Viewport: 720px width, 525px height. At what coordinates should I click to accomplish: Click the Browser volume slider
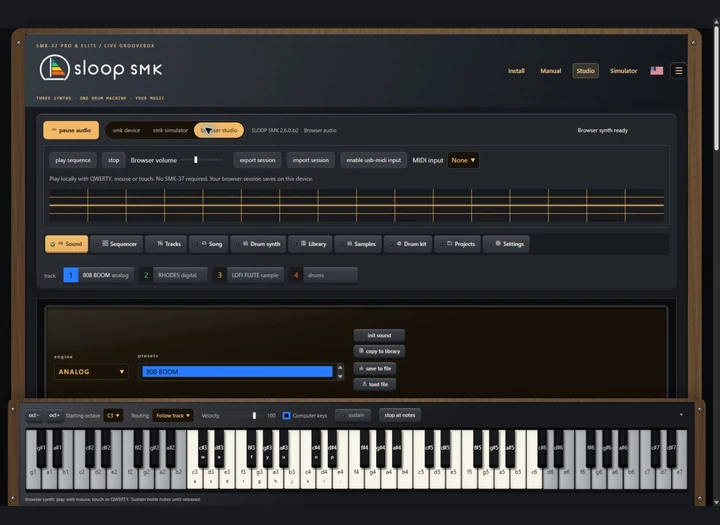pyautogui.click(x=202, y=160)
